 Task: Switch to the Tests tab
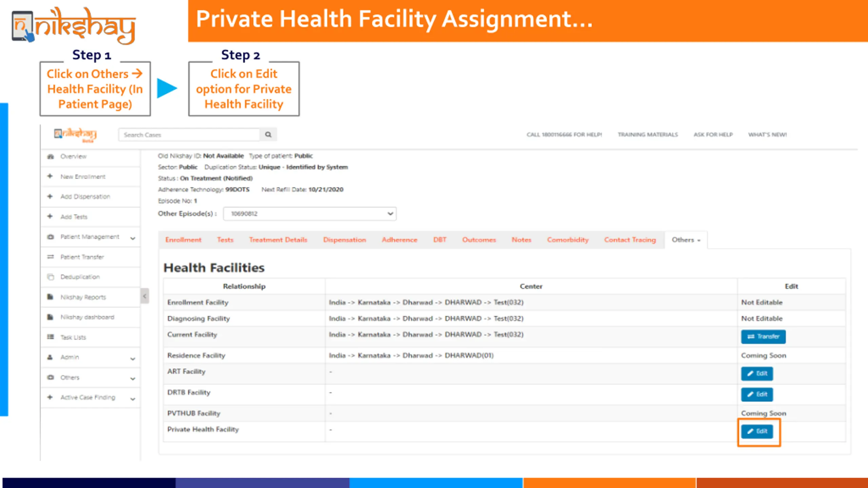[225, 240]
